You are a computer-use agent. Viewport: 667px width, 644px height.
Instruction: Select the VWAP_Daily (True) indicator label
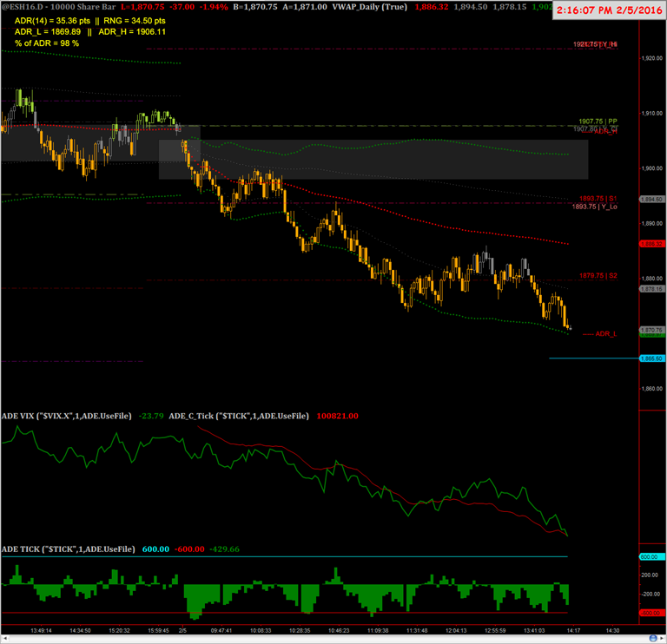[370, 7]
